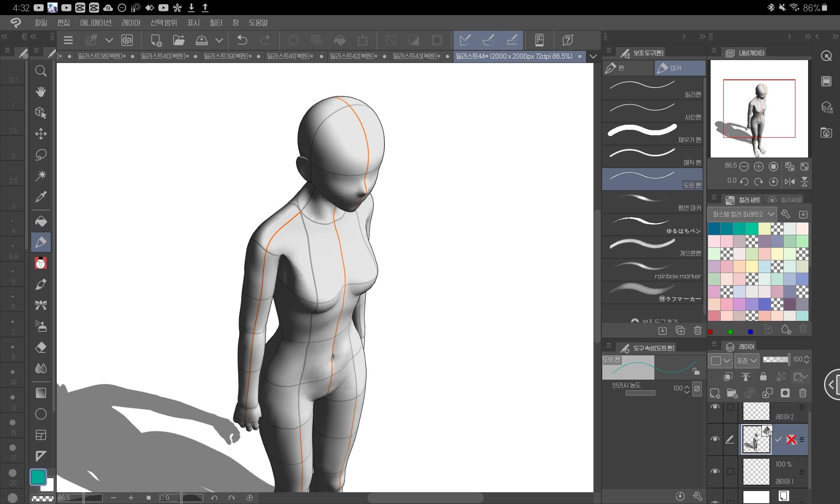
Task: Tick the lock checkbox beside 레이어 2
Action: pos(730,407)
